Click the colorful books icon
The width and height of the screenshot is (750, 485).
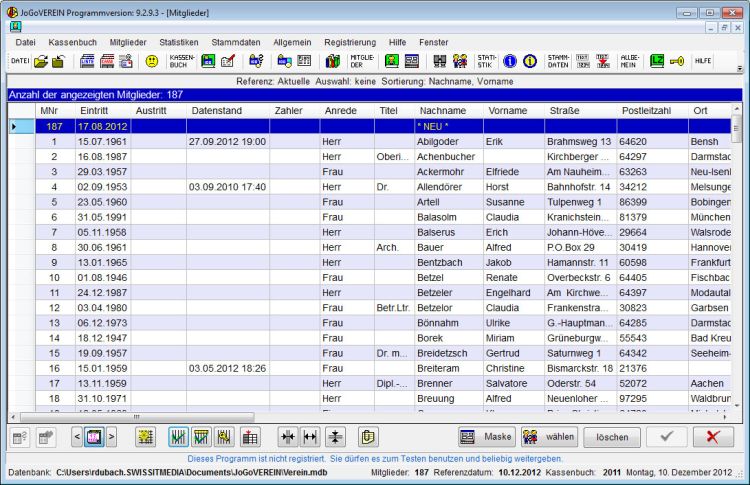[x=332, y=61]
